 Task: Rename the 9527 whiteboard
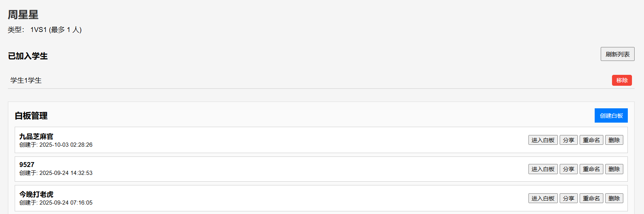coord(591,169)
